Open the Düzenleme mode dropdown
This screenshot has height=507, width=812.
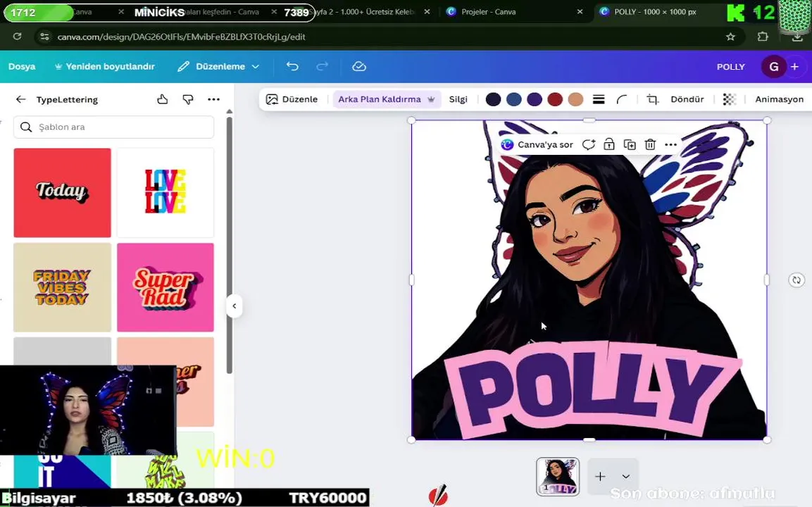pyautogui.click(x=218, y=66)
